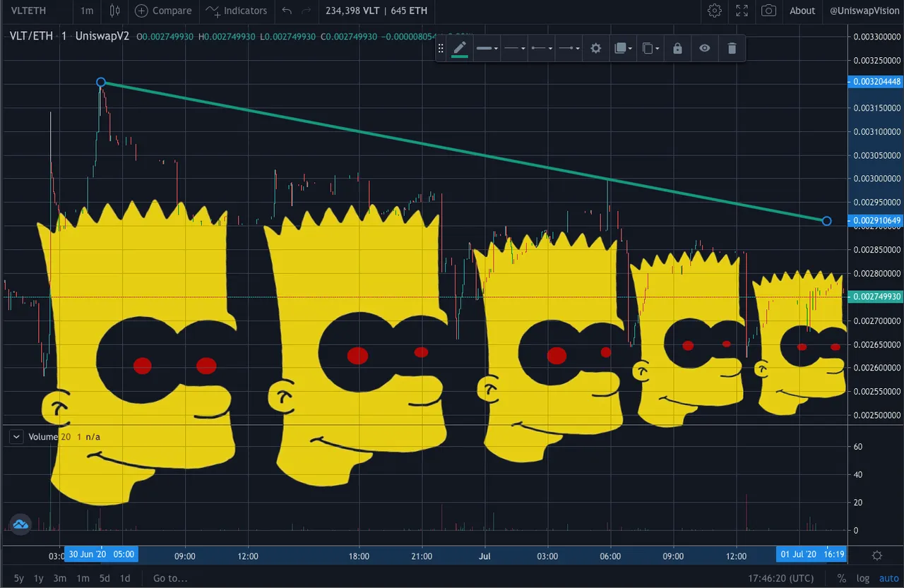Select the trend line's right anchor point
Screen dimensions: 904x588
[827, 221]
